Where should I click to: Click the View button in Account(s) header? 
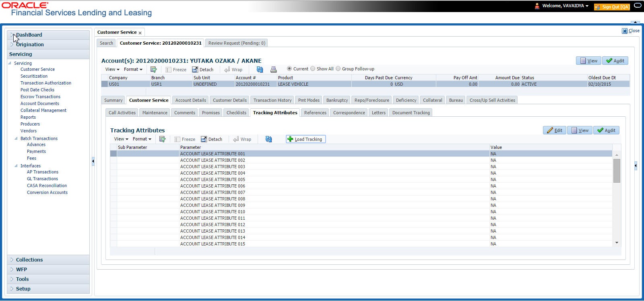coord(588,61)
